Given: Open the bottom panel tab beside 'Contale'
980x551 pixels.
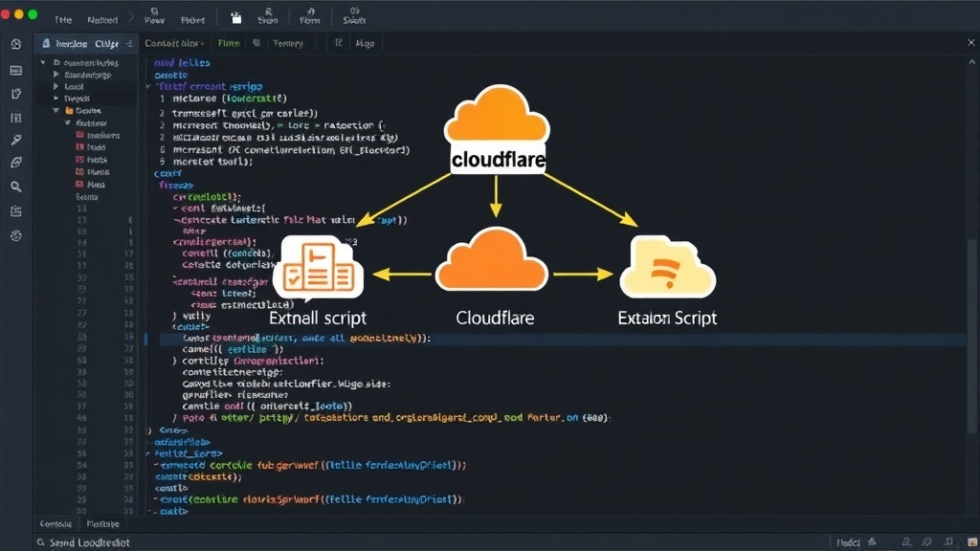Looking at the screenshot, I should point(102,524).
